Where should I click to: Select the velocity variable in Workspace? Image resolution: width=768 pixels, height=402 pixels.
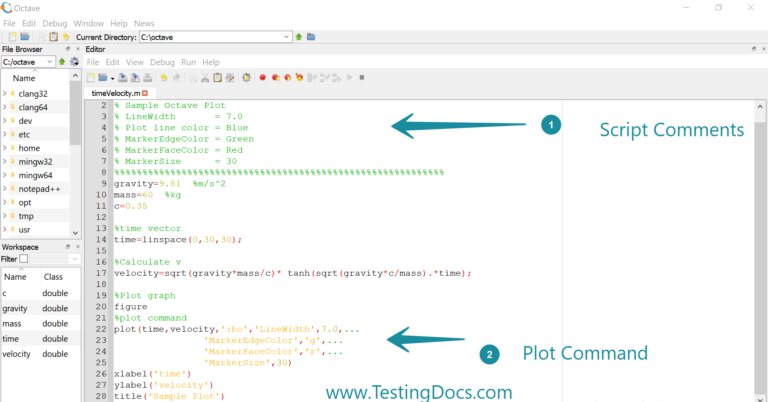tap(18, 354)
